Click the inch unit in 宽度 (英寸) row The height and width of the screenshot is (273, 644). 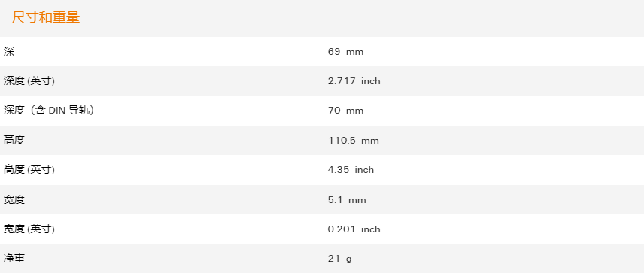pyautogui.click(x=371, y=229)
